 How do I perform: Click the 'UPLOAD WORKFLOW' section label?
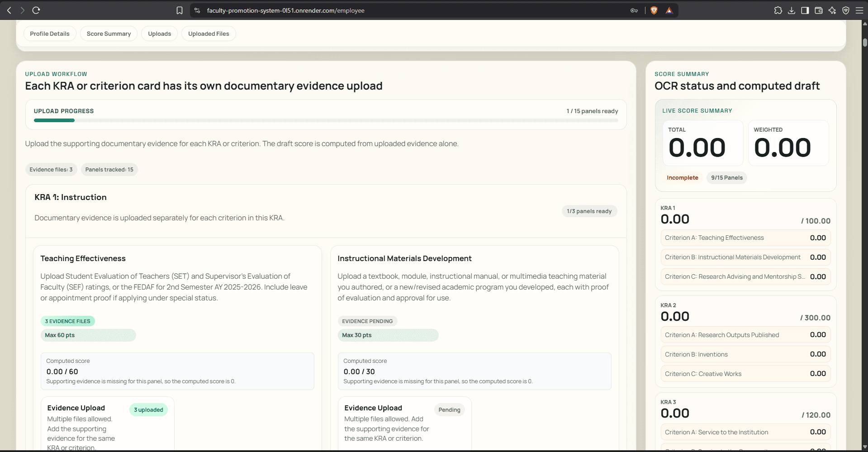pos(56,74)
